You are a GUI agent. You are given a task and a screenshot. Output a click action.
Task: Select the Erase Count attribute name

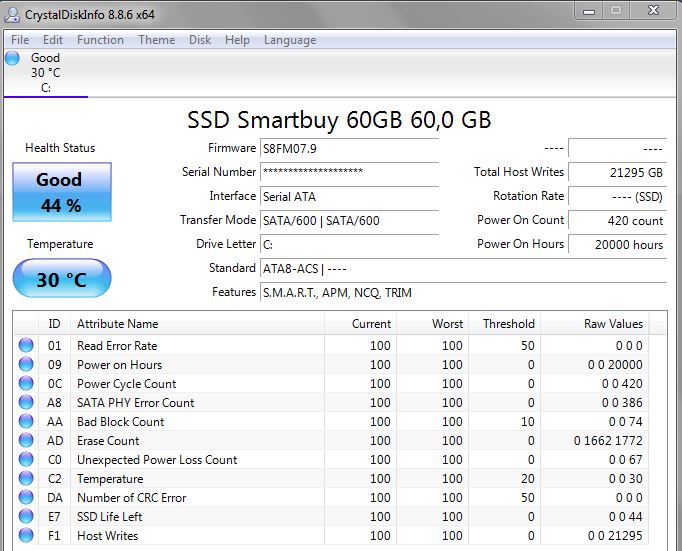pos(108,441)
